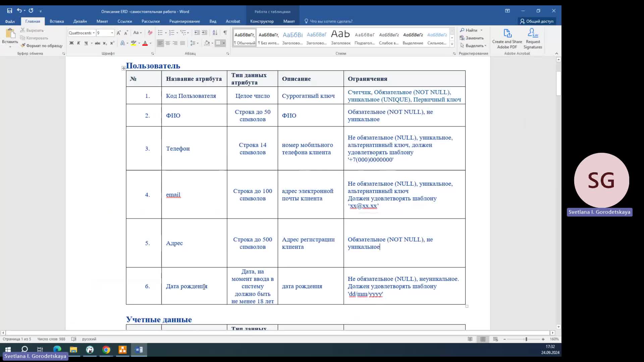Justify the paragraph text
This screenshot has height=362, width=644.
pos(182,43)
